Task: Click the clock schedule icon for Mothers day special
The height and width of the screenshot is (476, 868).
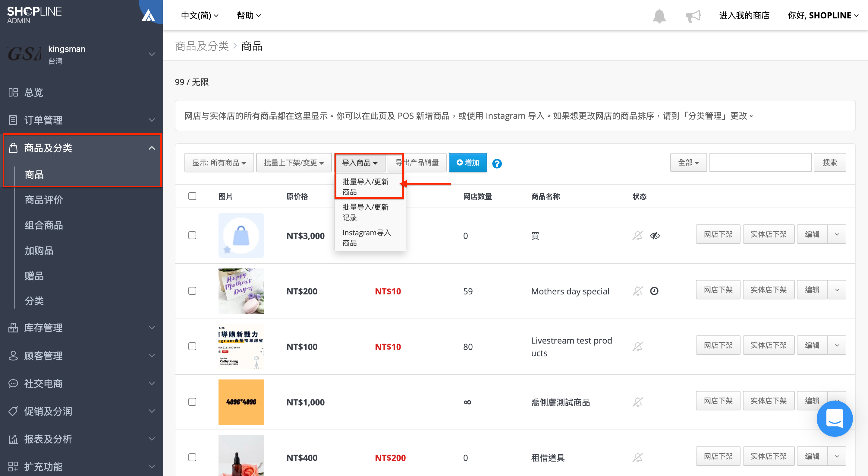Action: click(654, 291)
